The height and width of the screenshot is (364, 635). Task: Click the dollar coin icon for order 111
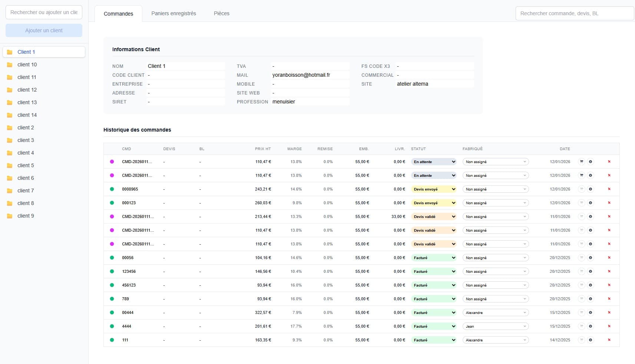pos(591,340)
